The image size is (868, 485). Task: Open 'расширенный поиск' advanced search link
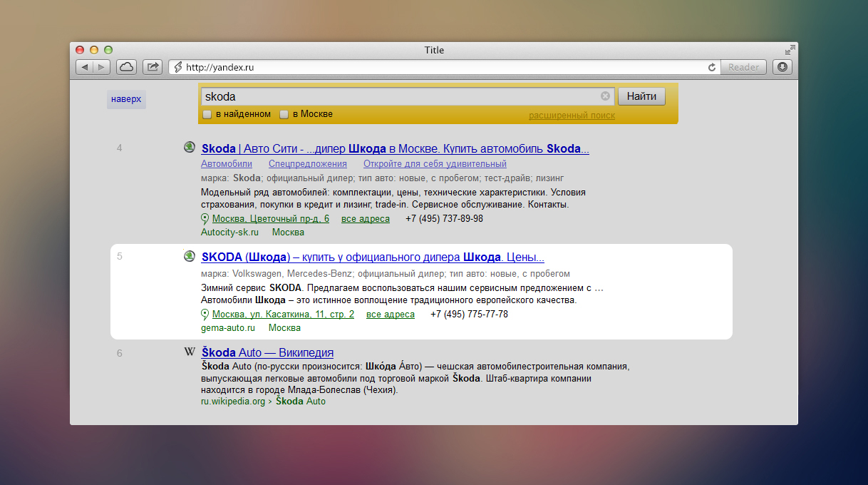click(572, 116)
